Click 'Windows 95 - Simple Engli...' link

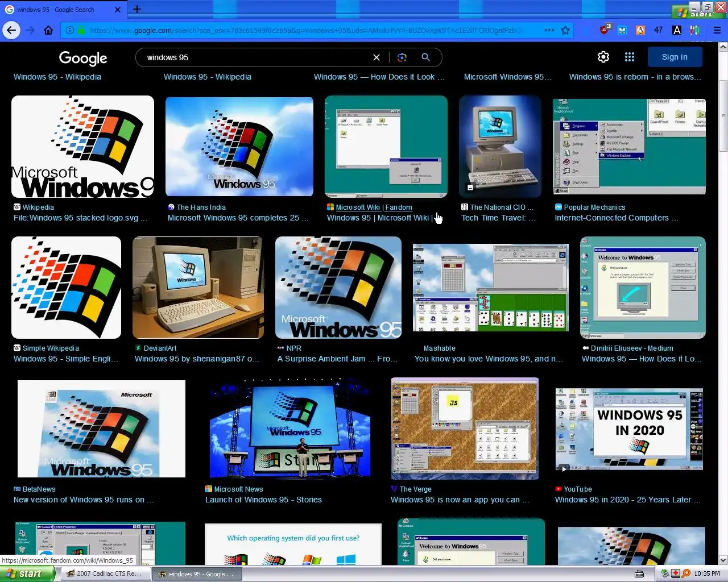pyautogui.click(x=66, y=359)
